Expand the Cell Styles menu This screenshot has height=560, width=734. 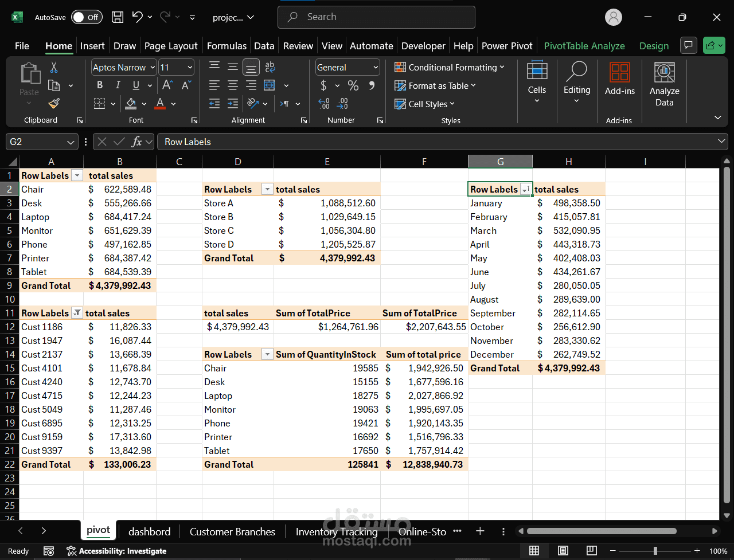(424, 104)
